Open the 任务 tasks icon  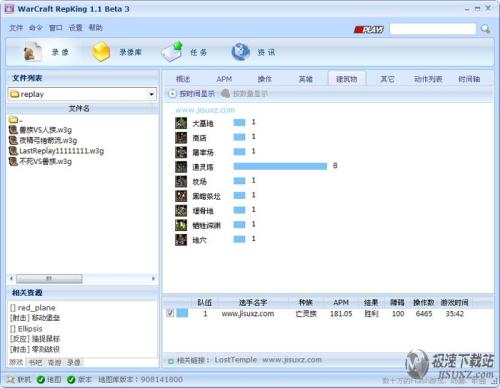[173, 52]
